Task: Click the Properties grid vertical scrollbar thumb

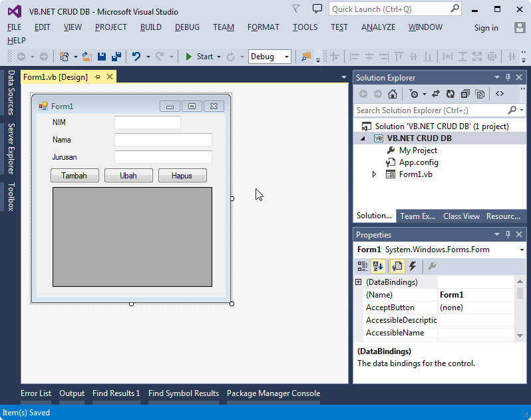Action: click(520, 293)
